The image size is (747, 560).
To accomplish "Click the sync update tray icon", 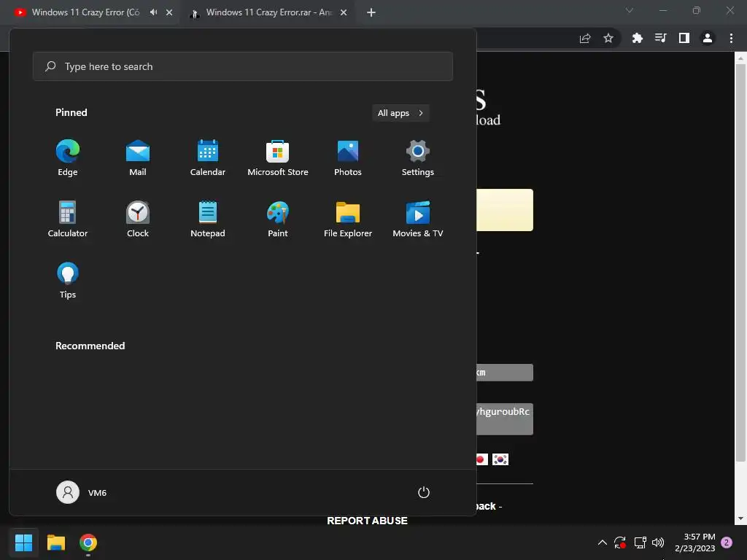I will click(x=620, y=542).
